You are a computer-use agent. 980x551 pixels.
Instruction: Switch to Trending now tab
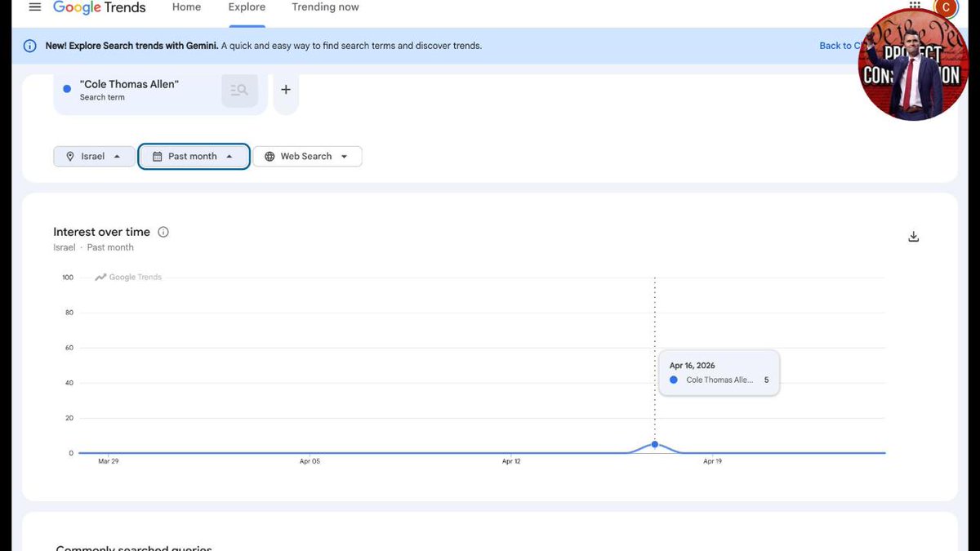(325, 7)
